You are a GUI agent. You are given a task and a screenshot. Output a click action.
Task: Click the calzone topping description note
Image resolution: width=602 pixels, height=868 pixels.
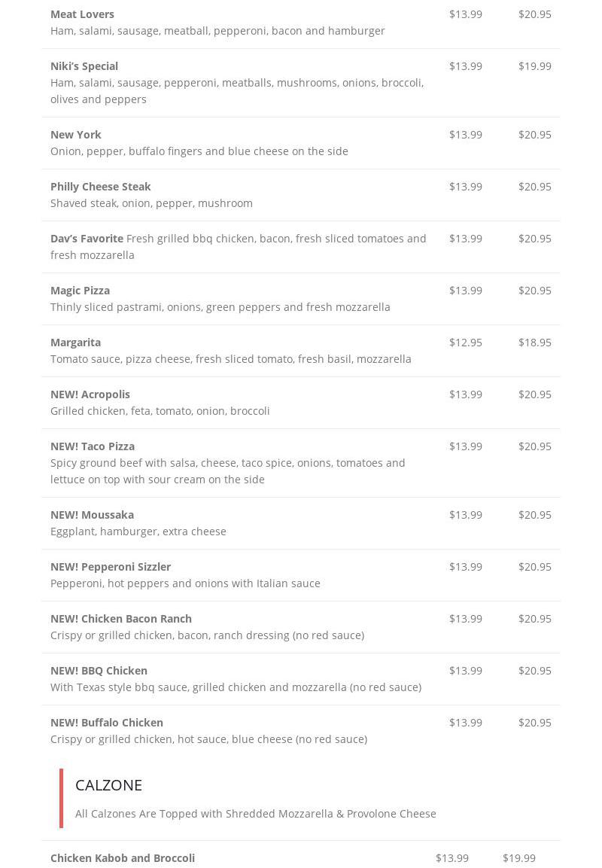256,814
